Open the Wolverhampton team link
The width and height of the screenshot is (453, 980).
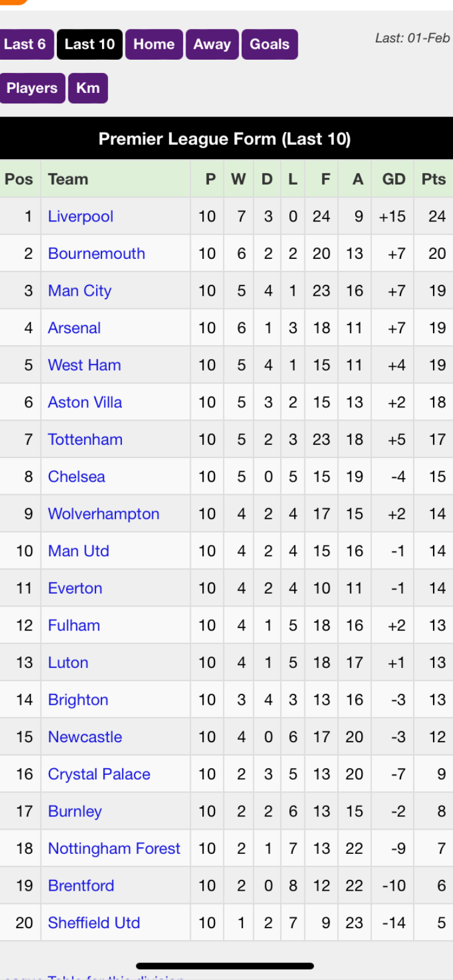(104, 514)
